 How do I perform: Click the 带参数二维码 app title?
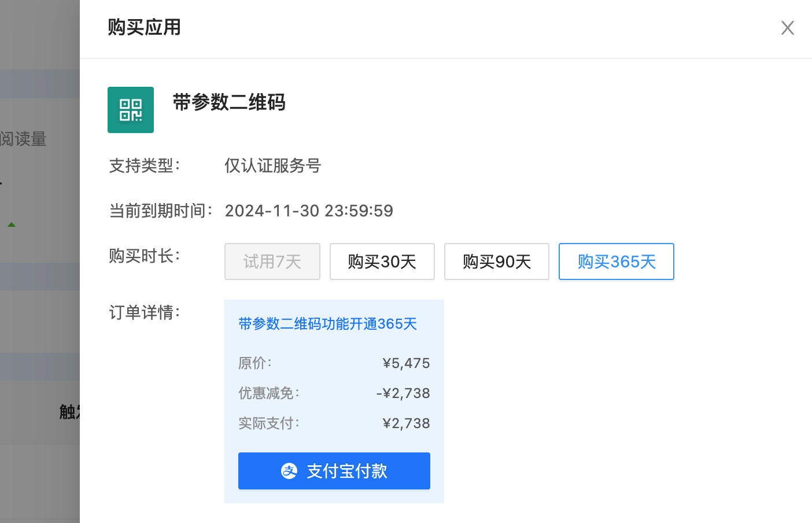[x=229, y=102]
